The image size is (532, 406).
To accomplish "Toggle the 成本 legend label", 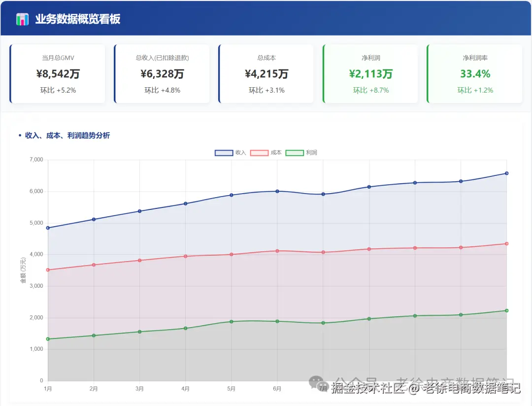I will pyautogui.click(x=276, y=153).
